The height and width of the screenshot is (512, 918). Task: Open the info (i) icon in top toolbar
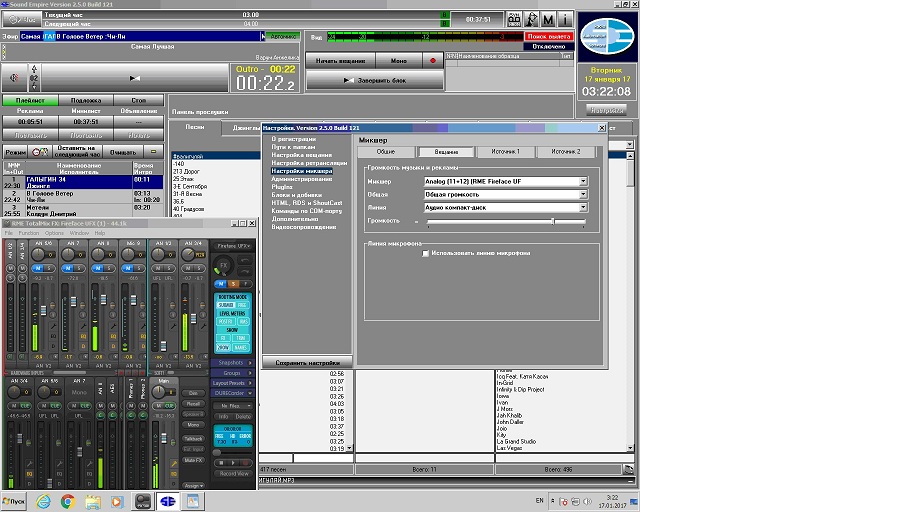pyautogui.click(x=565, y=19)
